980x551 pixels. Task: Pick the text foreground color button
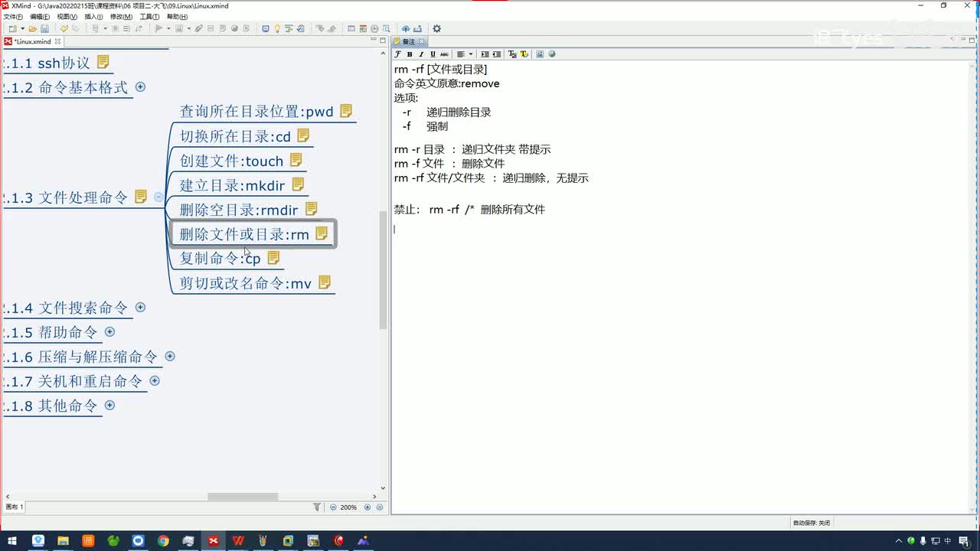pyautogui.click(x=512, y=54)
